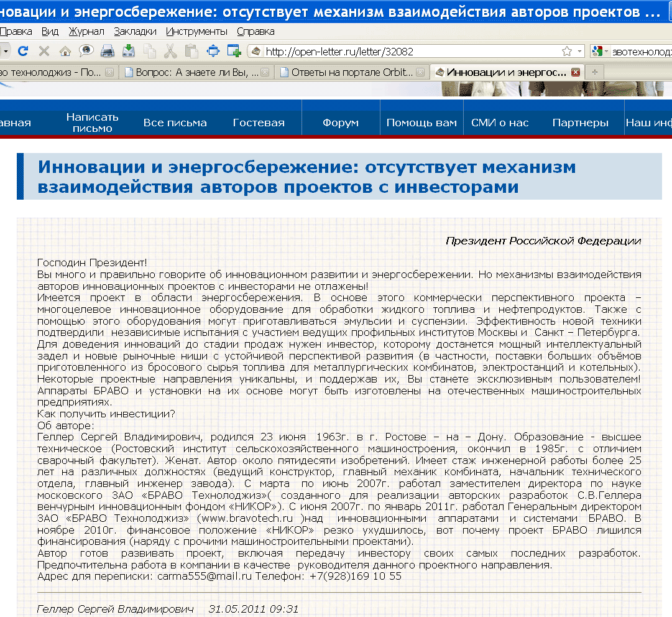Screen dimensions: 672x617
Task: Click the greeting Господин Президент!
Action: [x=92, y=262]
